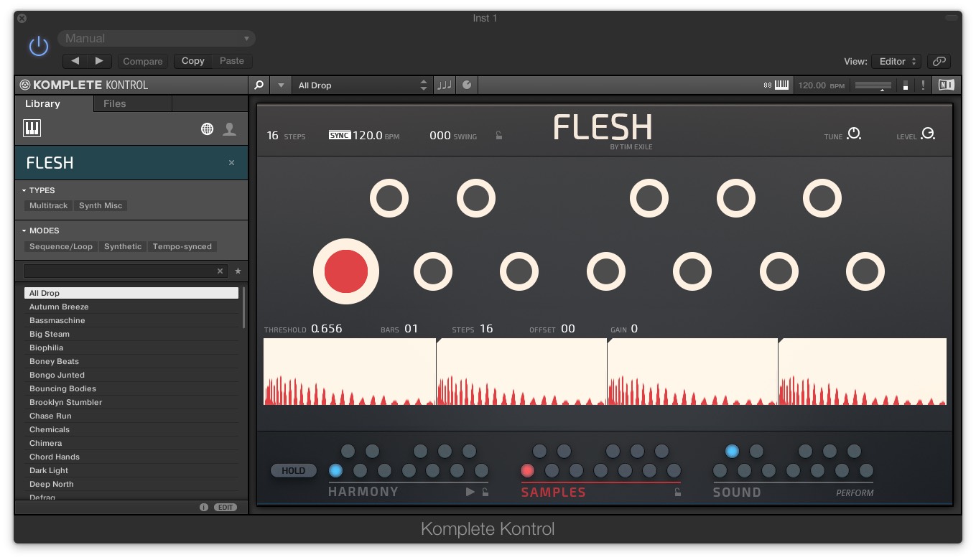This screenshot has width=976, height=560.
Task: Click the preset list scrollbar
Action: point(244,307)
